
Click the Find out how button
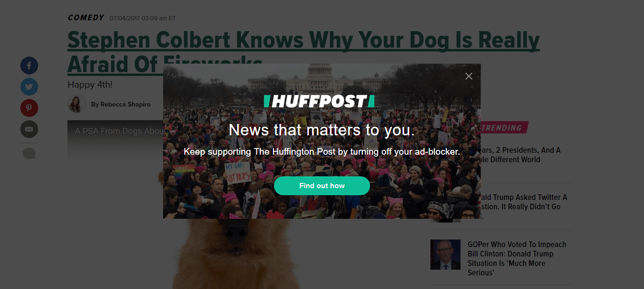(x=322, y=186)
